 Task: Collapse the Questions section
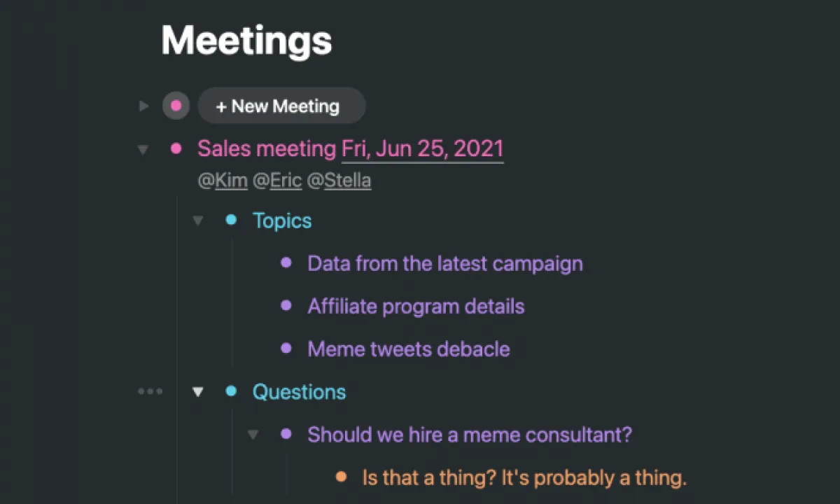point(198,392)
